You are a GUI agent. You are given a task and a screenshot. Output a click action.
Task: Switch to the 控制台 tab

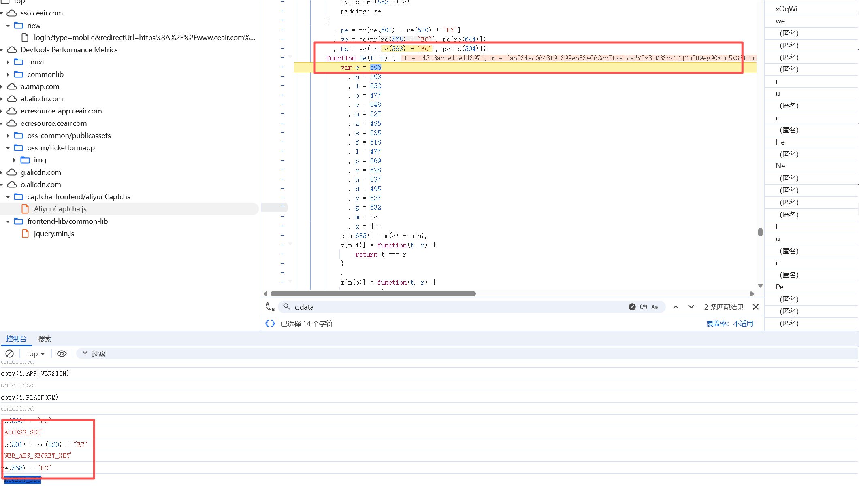point(16,338)
